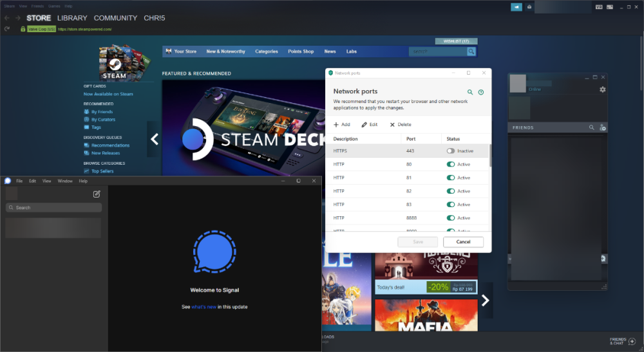Open Signal's View menu

point(47,181)
